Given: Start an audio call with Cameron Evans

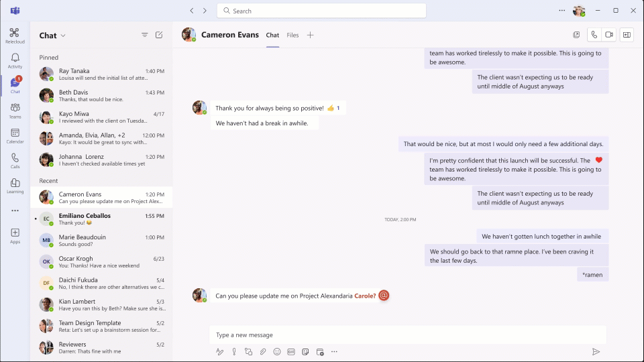Looking at the screenshot, I should coord(594,35).
